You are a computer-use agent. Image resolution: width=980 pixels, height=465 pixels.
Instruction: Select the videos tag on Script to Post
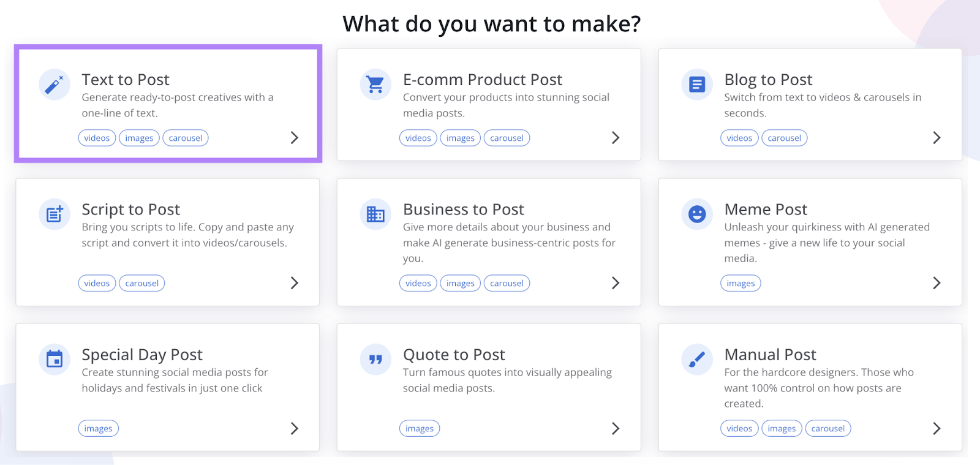[97, 282]
